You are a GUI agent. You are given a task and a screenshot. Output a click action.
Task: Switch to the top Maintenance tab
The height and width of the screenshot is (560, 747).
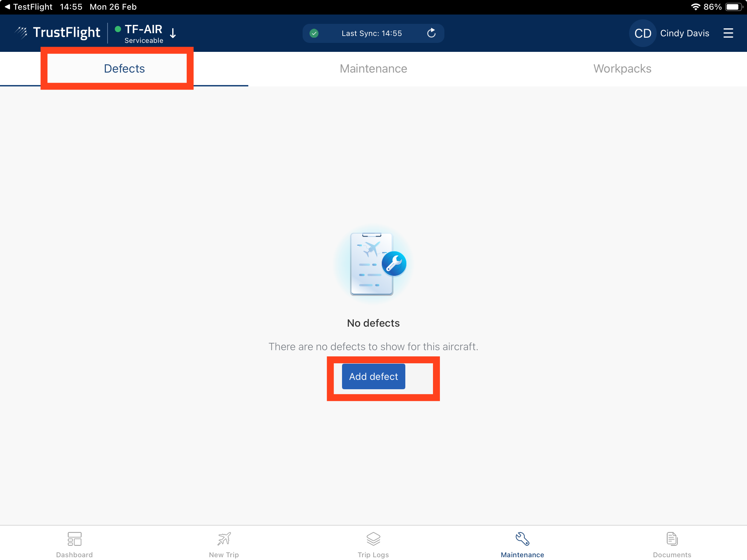(373, 68)
